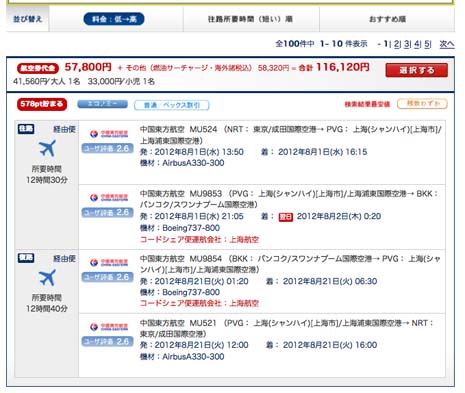This screenshot has height=393, width=465.
Task: Click the return duration 12時間40分 text
Action: click(x=47, y=309)
